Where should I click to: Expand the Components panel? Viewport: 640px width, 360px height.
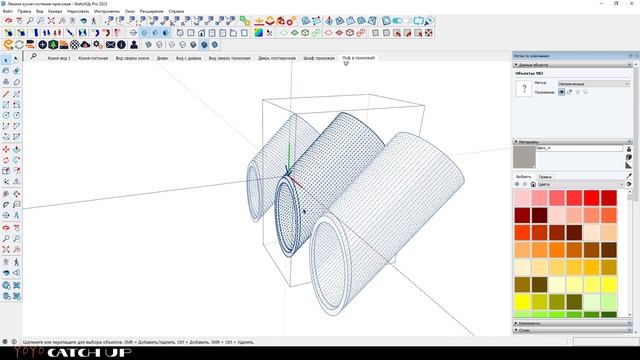[572, 323]
